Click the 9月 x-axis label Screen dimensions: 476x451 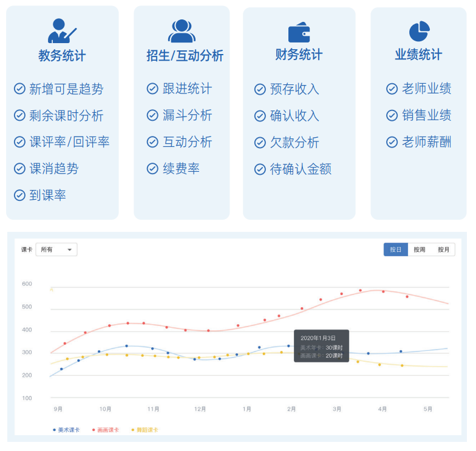point(58,409)
